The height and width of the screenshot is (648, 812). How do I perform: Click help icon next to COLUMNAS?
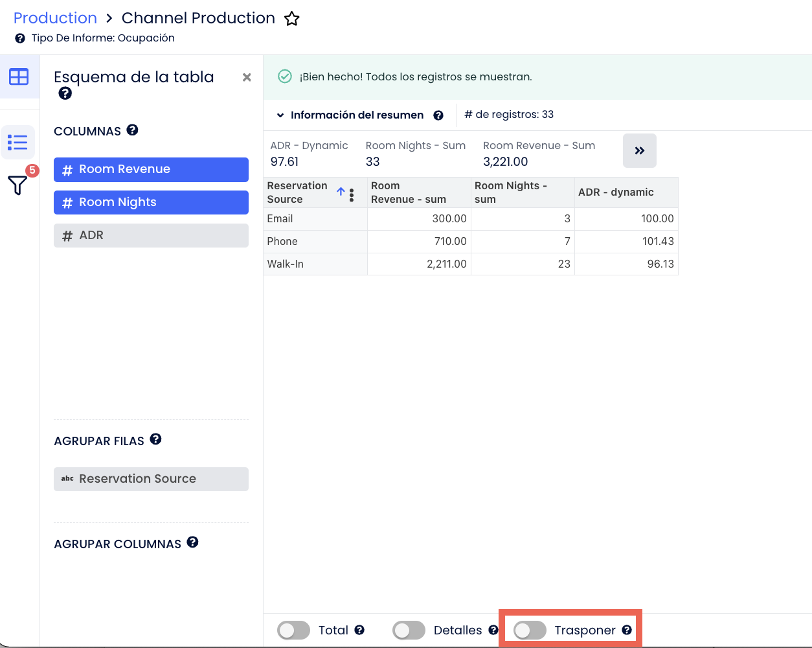(x=132, y=130)
